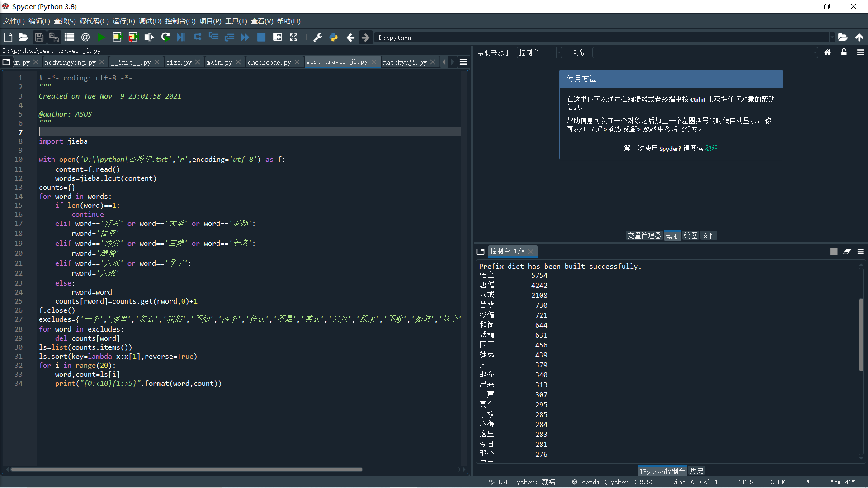Open preferences with the wrench icon
Image resolution: width=868 pixels, height=488 pixels.
pos(317,38)
